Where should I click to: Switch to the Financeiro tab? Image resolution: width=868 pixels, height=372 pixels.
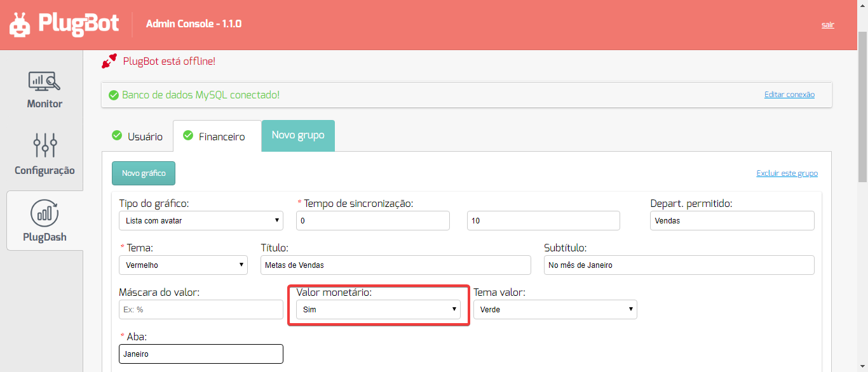pyautogui.click(x=217, y=136)
